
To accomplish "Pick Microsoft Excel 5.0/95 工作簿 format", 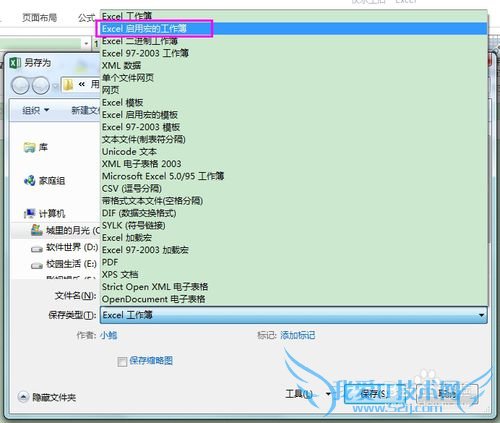I will (x=294, y=176).
